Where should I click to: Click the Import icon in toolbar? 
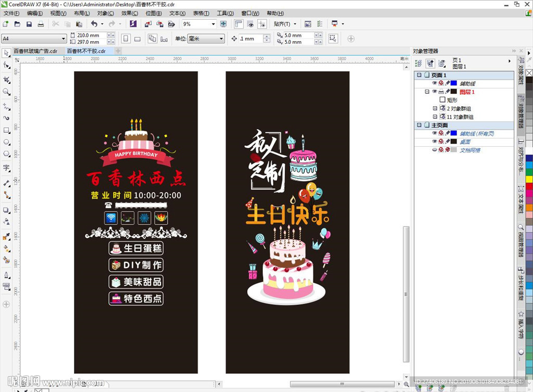point(148,24)
